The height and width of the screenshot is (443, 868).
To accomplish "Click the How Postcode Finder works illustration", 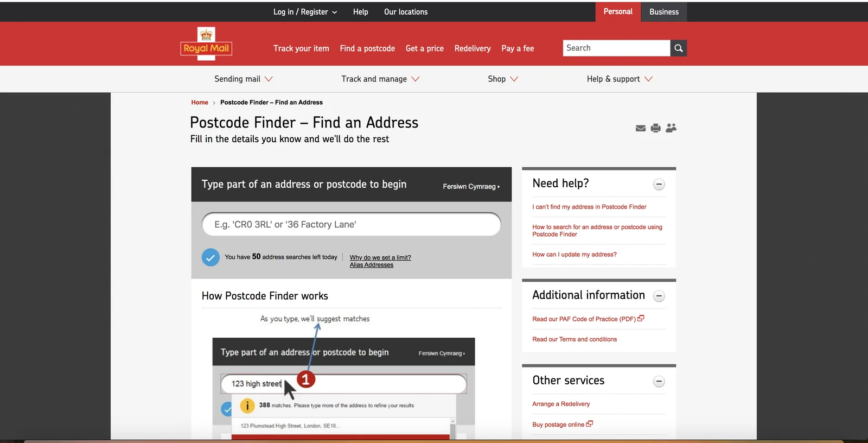I will pyautogui.click(x=343, y=376).
